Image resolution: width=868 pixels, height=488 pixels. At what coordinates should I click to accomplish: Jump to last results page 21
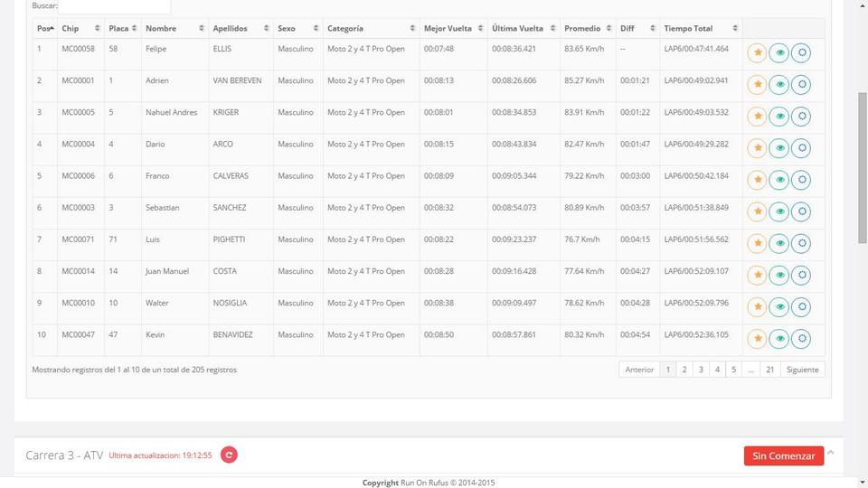coord(770,370)
